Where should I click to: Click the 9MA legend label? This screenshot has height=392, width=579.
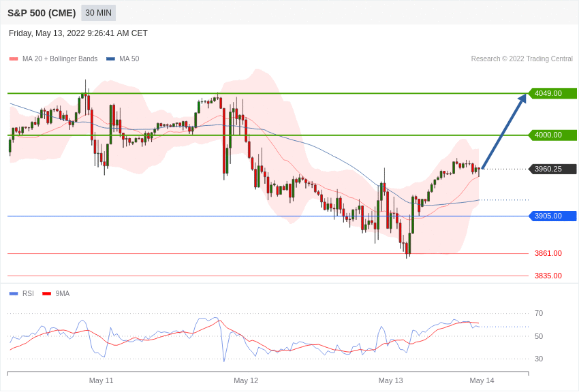click(x=63, y=293)
